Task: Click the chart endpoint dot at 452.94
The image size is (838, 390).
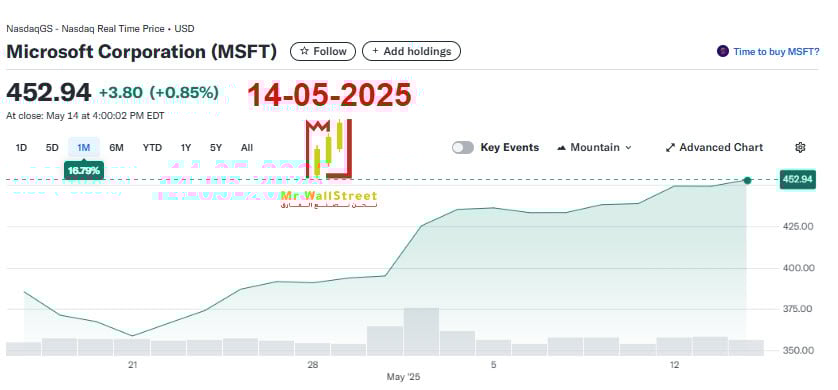Action: click(x=747, y=181)
